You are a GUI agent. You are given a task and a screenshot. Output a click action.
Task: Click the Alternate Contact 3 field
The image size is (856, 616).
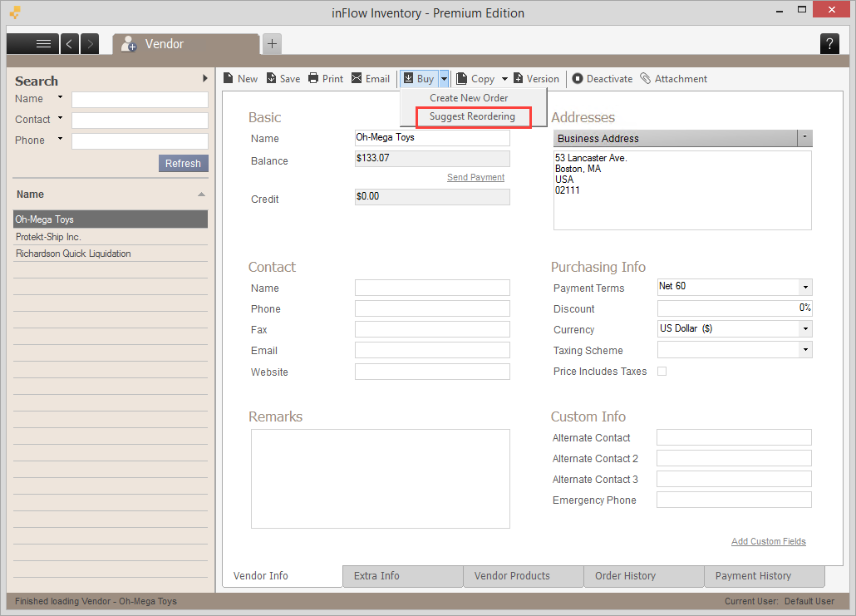[735, 479]
